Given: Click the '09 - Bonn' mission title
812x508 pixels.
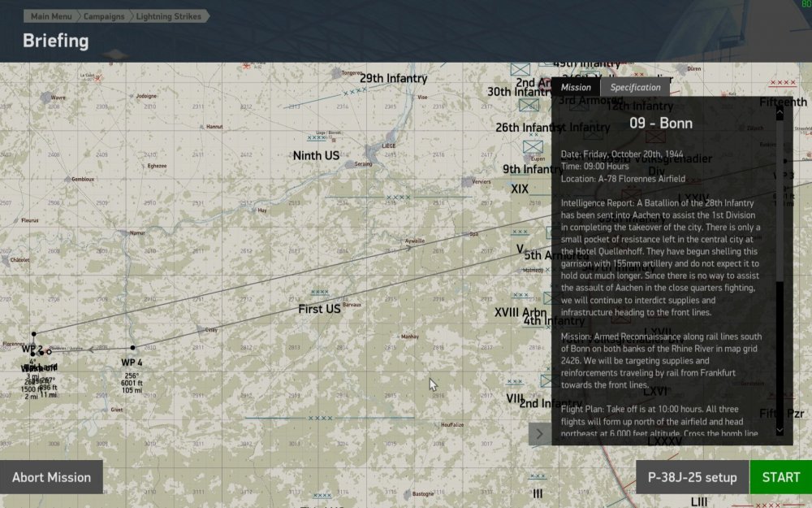Looking at the screenshot, I should click(661, 124).
